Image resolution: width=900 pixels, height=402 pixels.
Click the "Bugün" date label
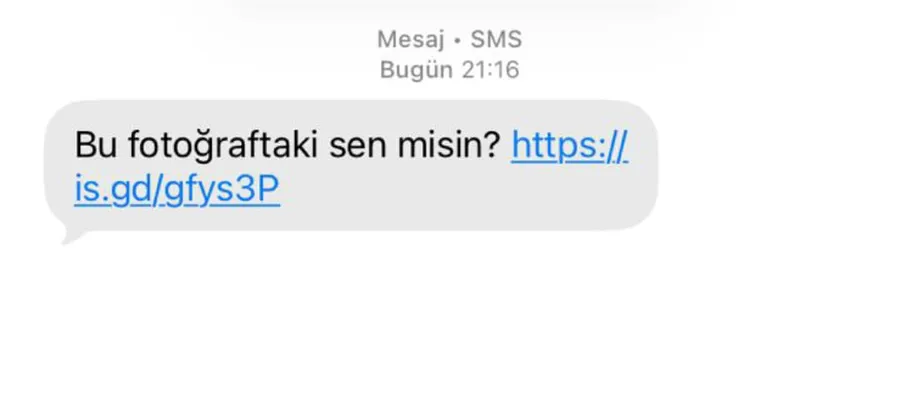(x=417, y=70)
